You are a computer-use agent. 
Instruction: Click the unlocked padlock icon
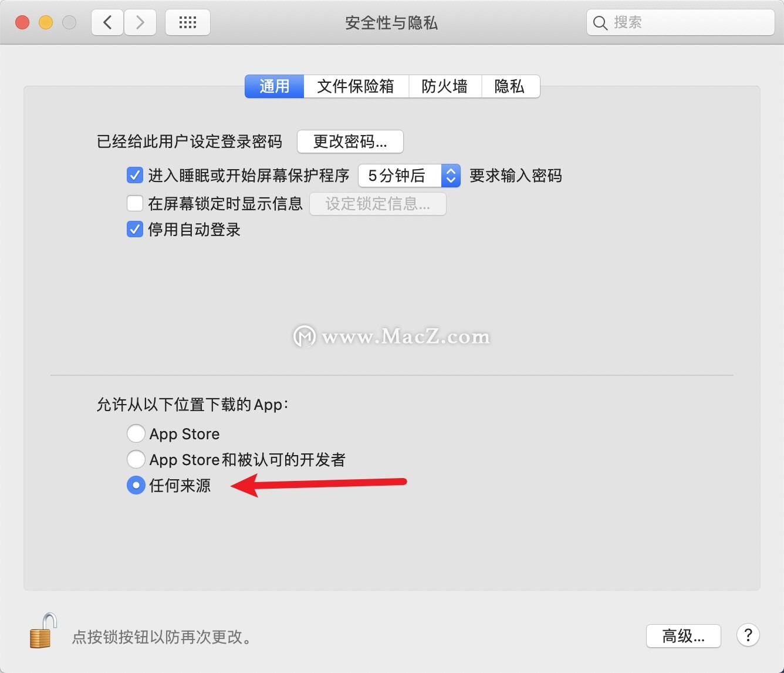tap(43, 631)
